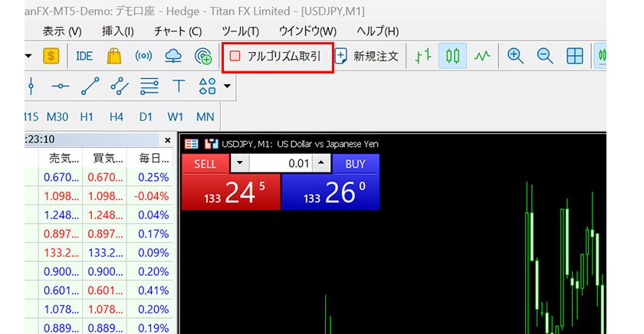The image size is (644, 334).
Task: Open the Market shopping bag icon
Action: tap(113, 56)
